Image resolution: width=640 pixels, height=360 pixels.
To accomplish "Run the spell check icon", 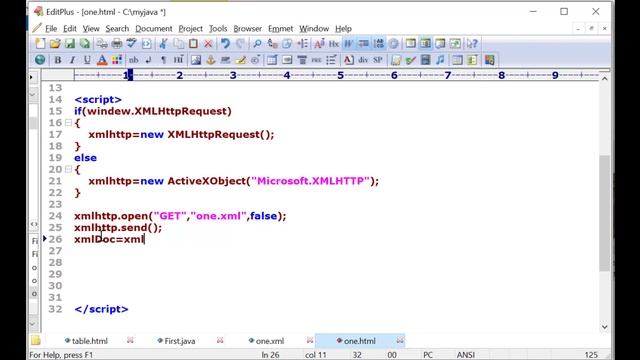I will (131, 43).
